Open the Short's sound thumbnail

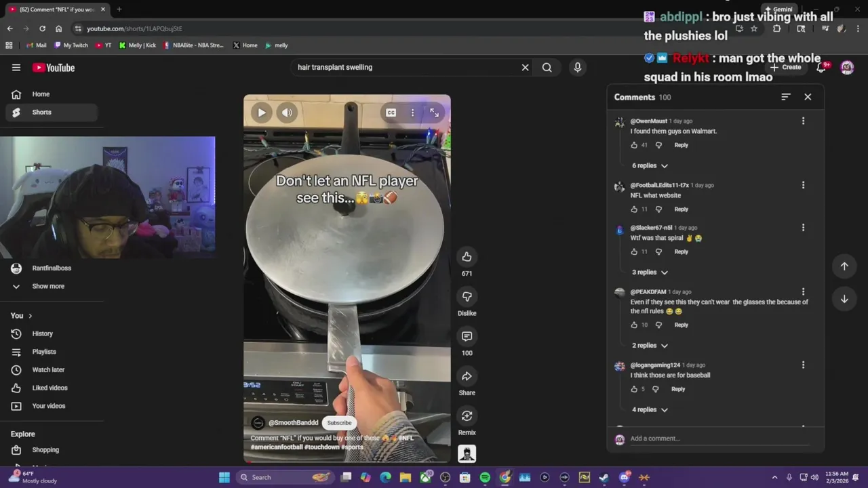click(x=467, y=453)
